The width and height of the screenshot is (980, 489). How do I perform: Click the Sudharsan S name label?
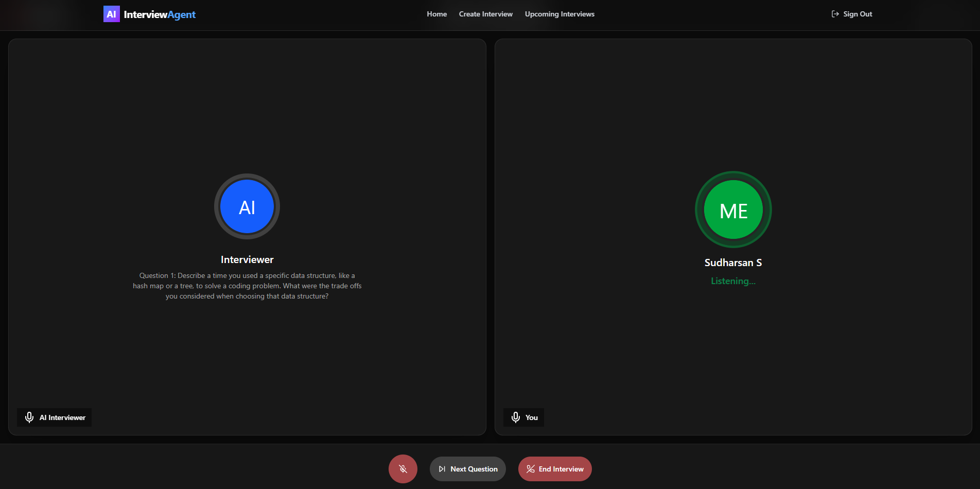pyautogui.click(x=733, y=263)
